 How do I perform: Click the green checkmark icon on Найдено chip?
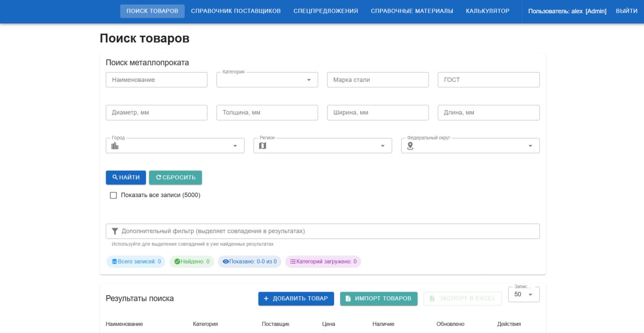click(177, 261)
